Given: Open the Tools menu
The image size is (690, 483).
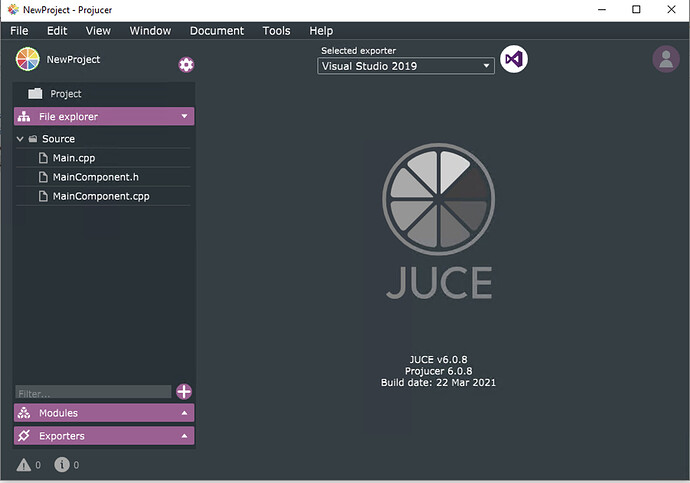Looking at the screenshot, I should pos(276,31).
